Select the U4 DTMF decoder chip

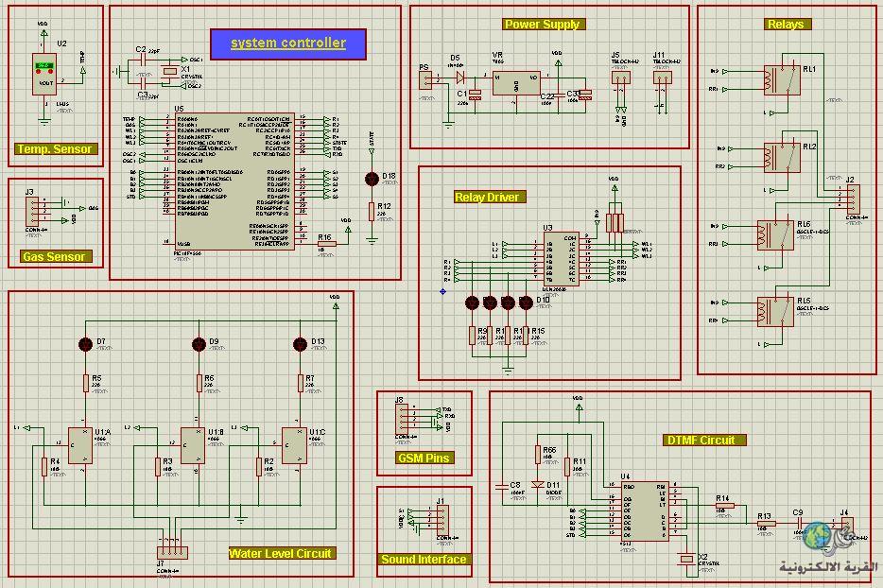click(x=645, y=510)
